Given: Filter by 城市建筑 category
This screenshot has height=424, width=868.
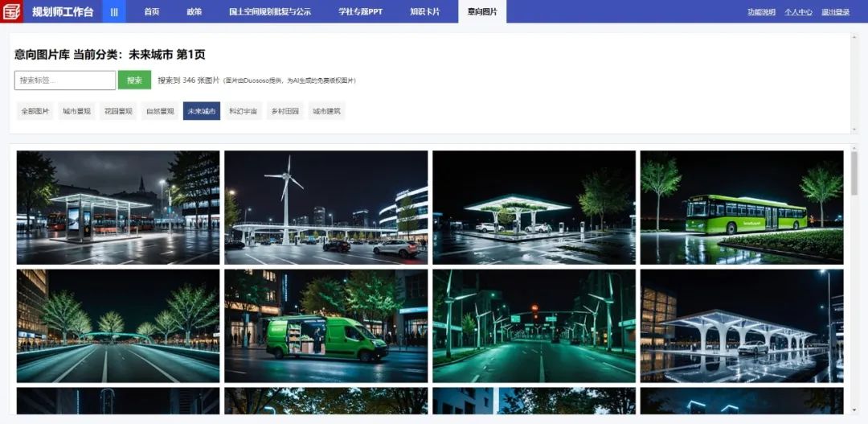Looking at the screenshot, I should pyautogui.click(x=326, y=111).
